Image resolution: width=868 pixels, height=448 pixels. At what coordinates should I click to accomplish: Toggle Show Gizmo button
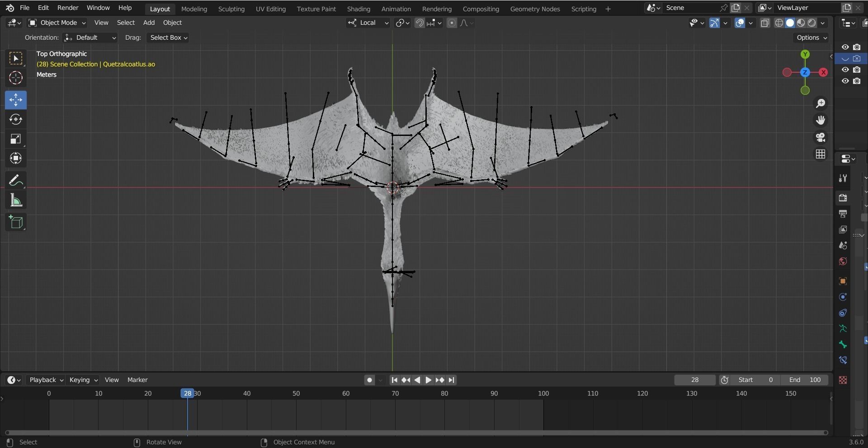pyautogui.click(x=714, y=23)
